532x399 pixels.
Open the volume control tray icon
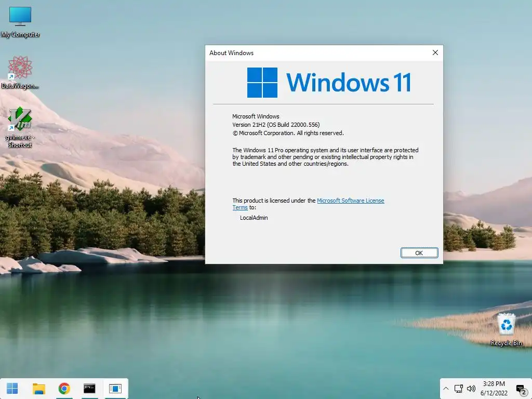[x=471, y=389]
